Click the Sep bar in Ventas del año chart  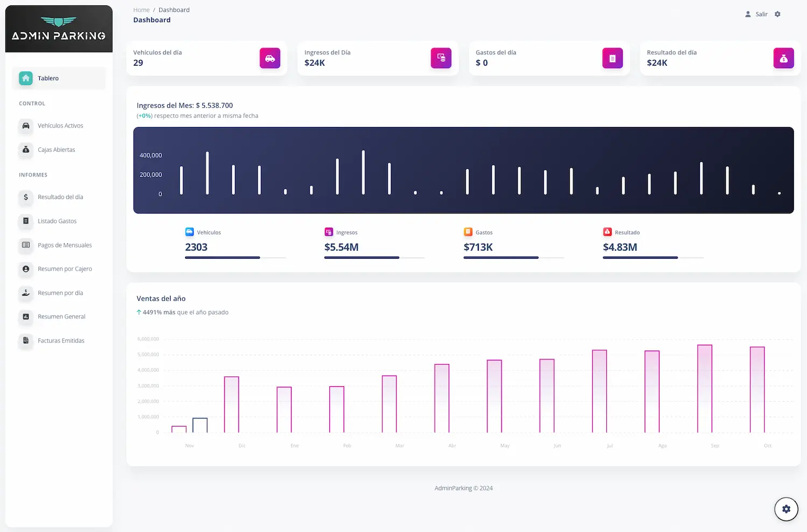tap(704, 388)
